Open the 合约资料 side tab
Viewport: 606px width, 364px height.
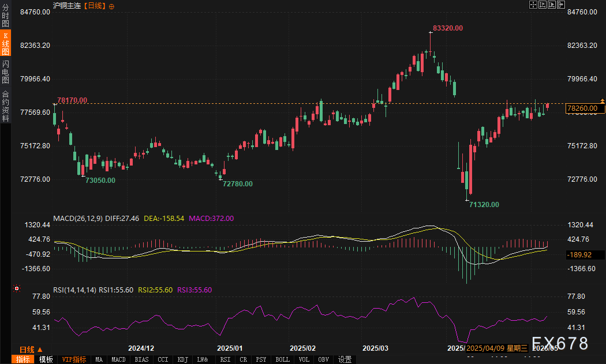pyautogui.click(x=5, y=106)
